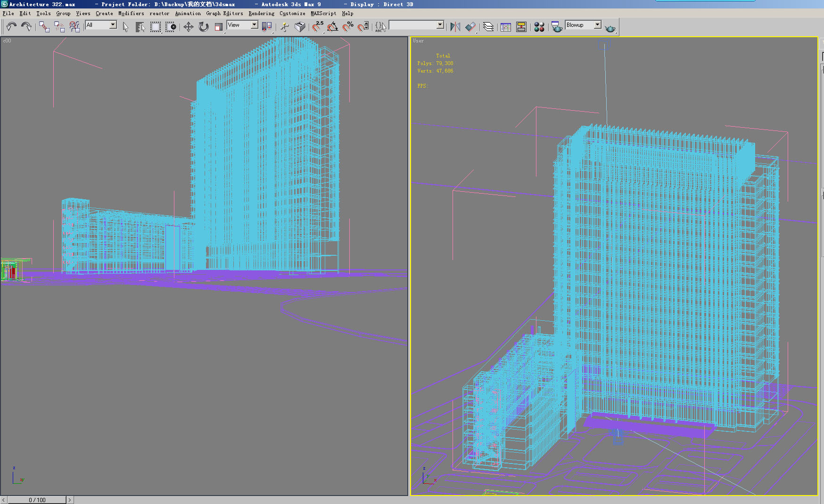Click the Align button on the toolbar
This screenshot has height=504, width=824.
(x=471, y=27)
